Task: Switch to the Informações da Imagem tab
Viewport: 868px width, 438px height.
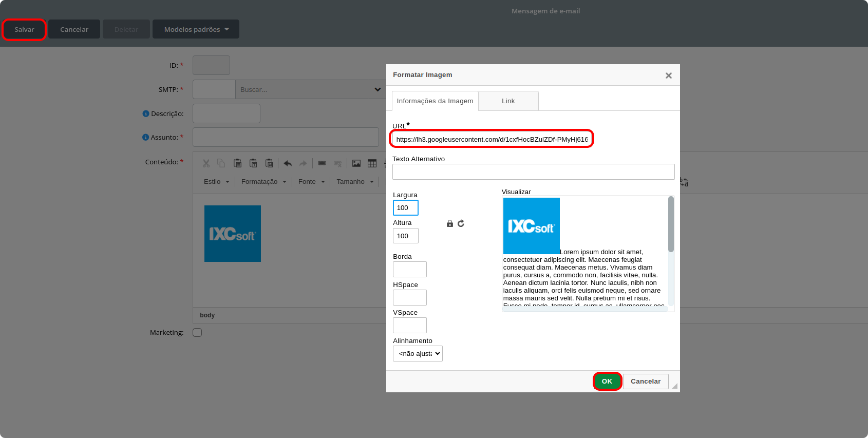Action: click(x=435, y=101)
